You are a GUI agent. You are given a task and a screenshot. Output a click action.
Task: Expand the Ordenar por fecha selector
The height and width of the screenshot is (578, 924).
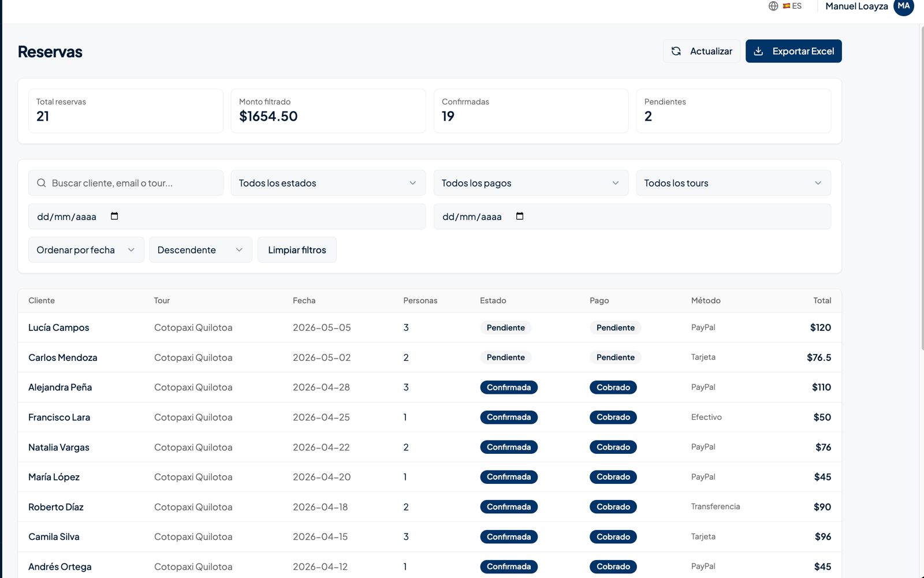(x=86, y=250)
